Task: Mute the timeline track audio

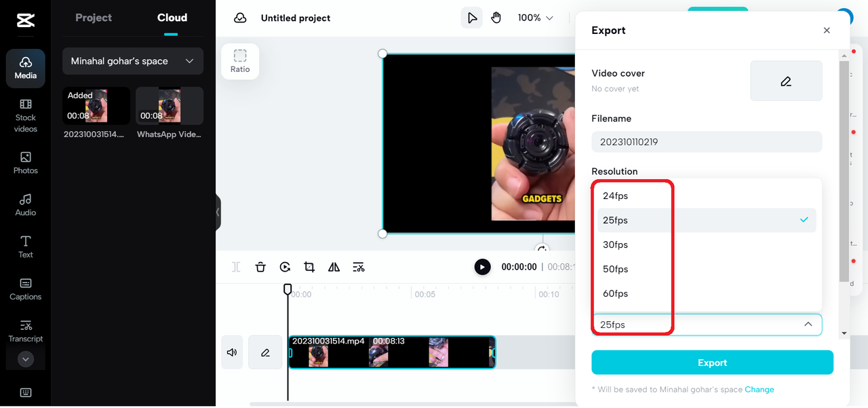Action: coord(232,352)
